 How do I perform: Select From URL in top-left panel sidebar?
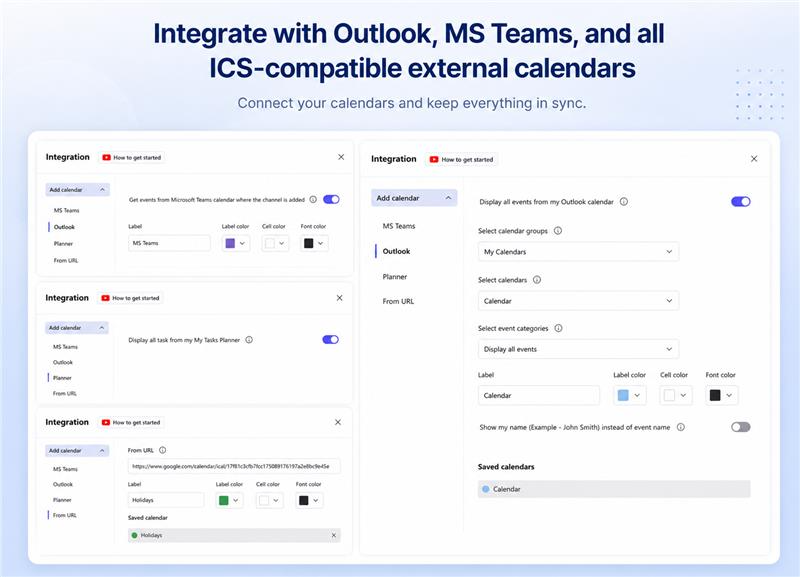click(66, 261)
